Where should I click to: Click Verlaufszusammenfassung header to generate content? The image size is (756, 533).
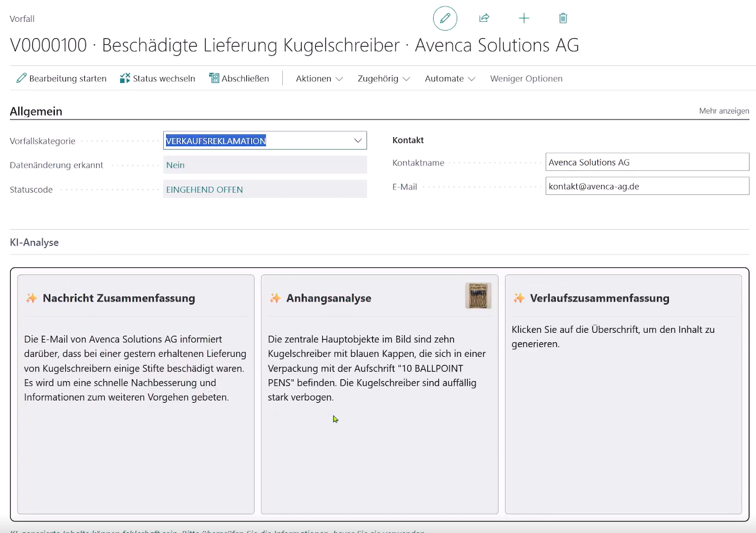pos(598,298)
